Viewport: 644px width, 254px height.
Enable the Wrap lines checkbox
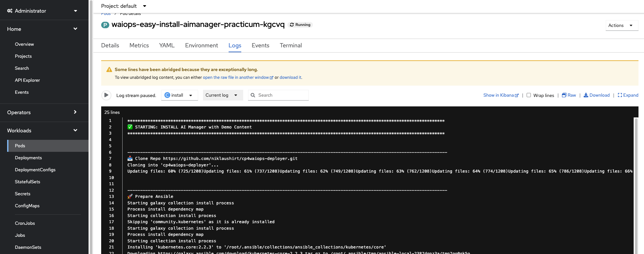pyautogui.click(x=529, y=95)
